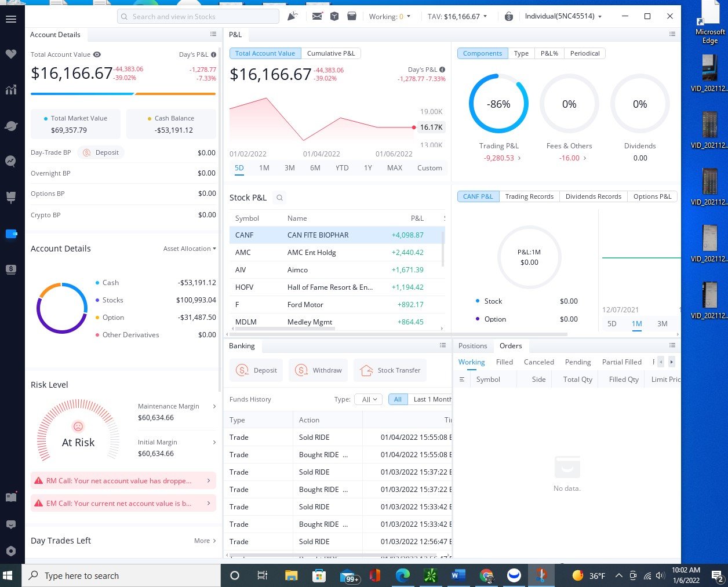Select All funds history range
Screen dimensions: 728x587
pos(398,399)
